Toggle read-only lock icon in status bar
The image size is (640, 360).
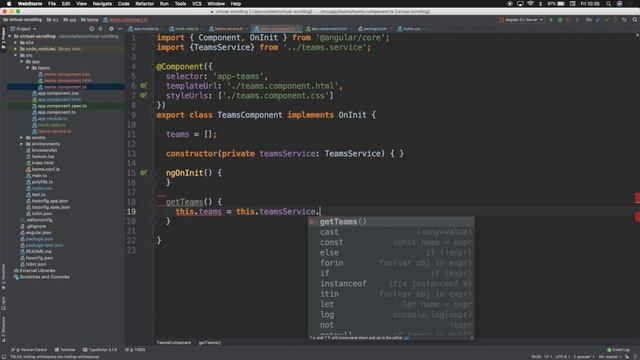pyautogui.click(x=627, y=357)
